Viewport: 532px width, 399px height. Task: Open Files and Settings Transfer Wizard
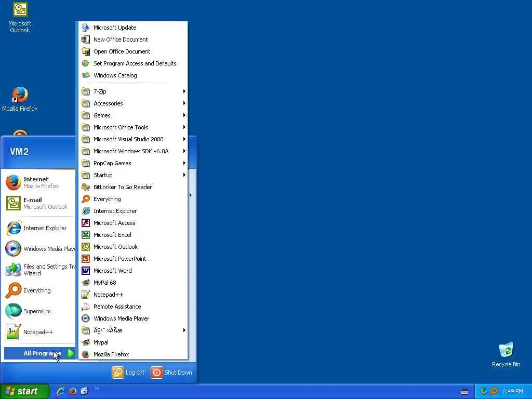tap(39, 270)
